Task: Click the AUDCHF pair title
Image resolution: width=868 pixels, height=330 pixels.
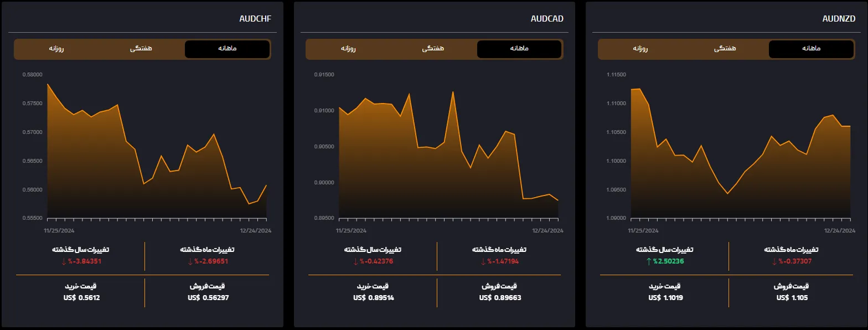Action: point(255,19)
